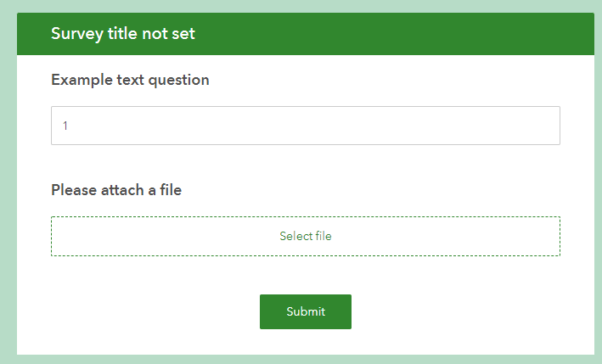602x364 pixels.
Task: Click the 'Survey title not set' heading
Action: pos(122,34)
